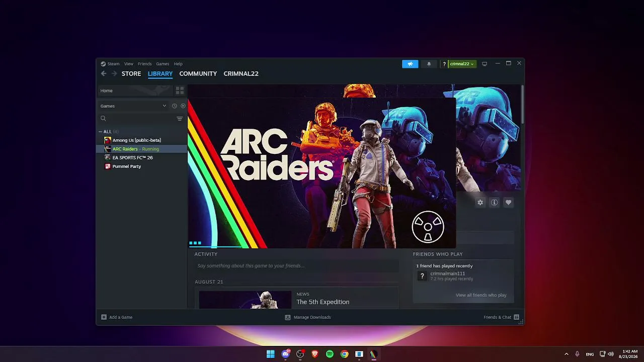Launch Brave browser from the taskbar
The height and width of the screenshot is (362, 644).
click(315, 354)
